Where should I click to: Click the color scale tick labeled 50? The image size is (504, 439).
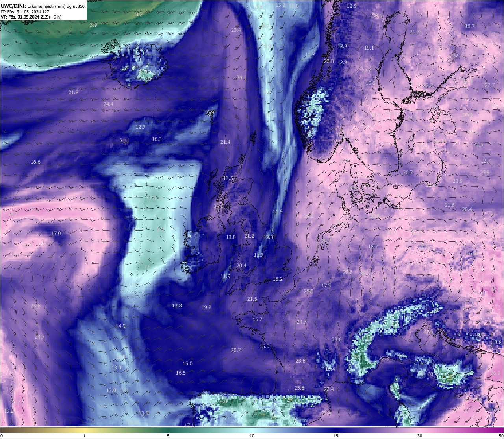(501, 436)
